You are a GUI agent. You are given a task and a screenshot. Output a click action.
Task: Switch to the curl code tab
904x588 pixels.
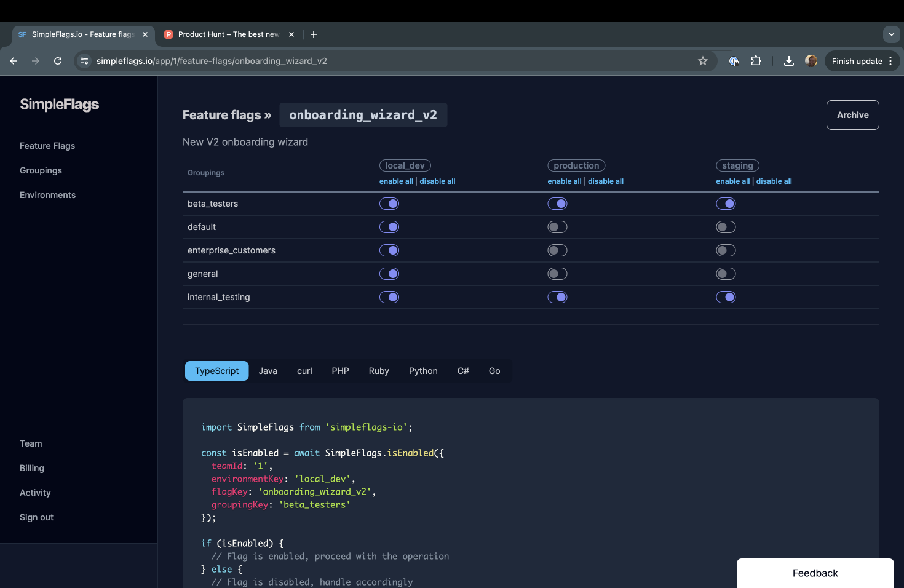304,371
